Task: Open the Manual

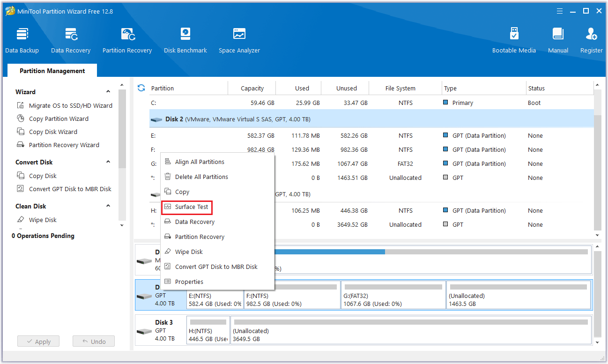Action: tap(558, 41)
